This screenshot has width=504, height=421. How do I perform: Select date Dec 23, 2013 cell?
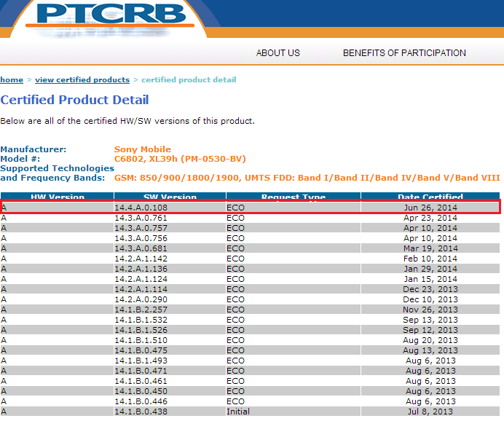430,289
